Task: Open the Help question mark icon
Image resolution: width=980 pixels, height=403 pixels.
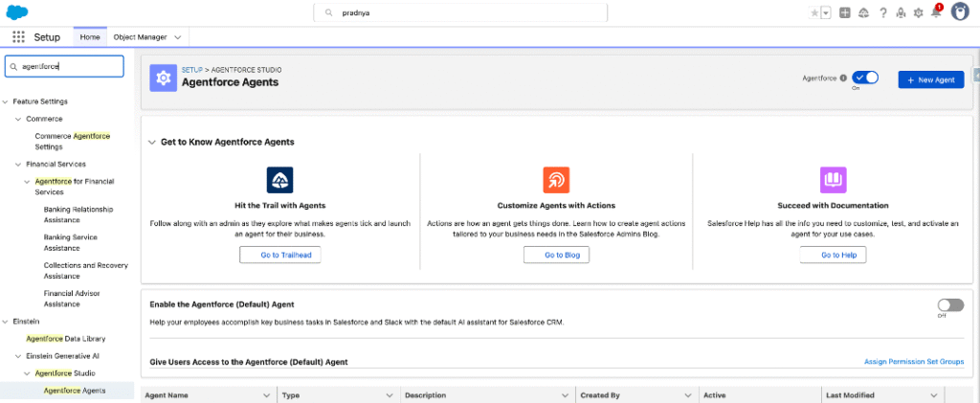Action: [x=883, y=12]
